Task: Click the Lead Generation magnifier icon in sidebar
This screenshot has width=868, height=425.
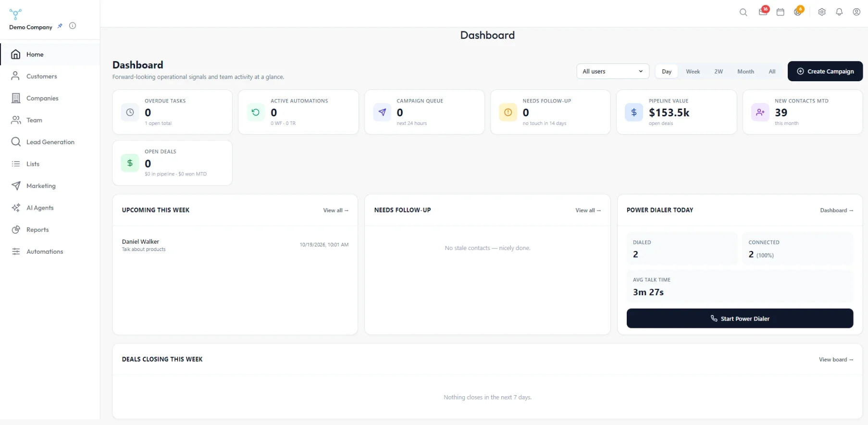Action: coord(16,142)
